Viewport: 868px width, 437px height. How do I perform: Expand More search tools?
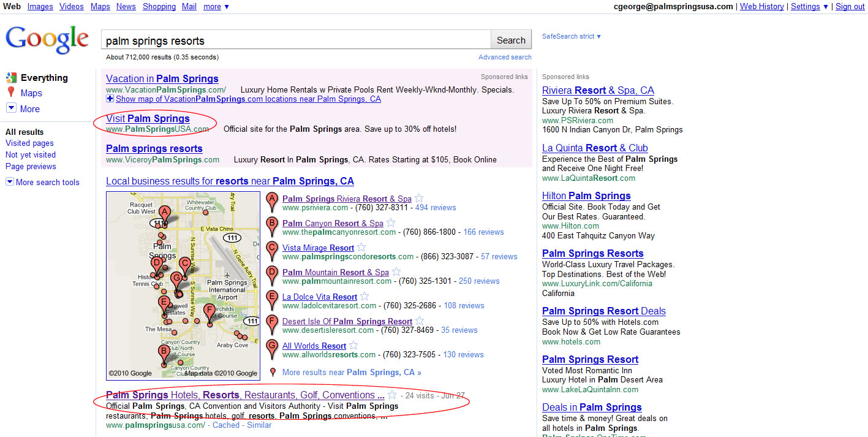(43, 182)
